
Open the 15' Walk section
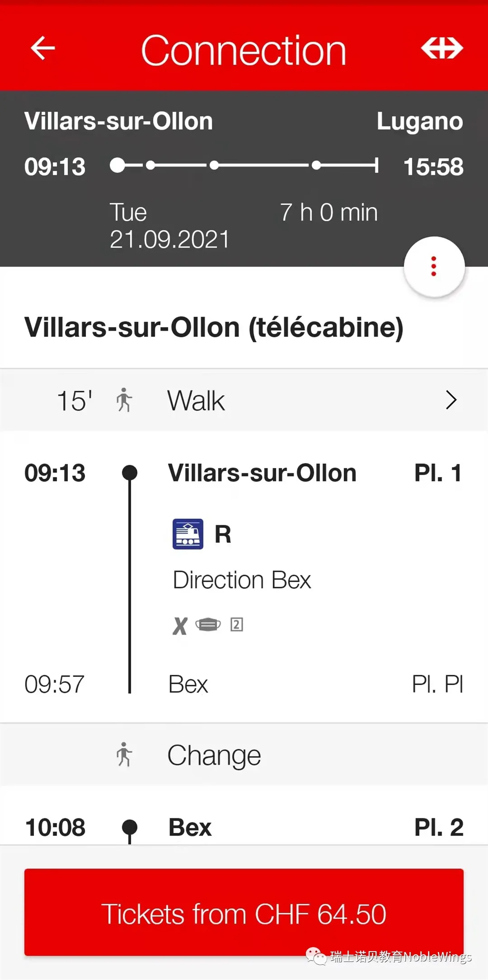click(x=244, y=400)
